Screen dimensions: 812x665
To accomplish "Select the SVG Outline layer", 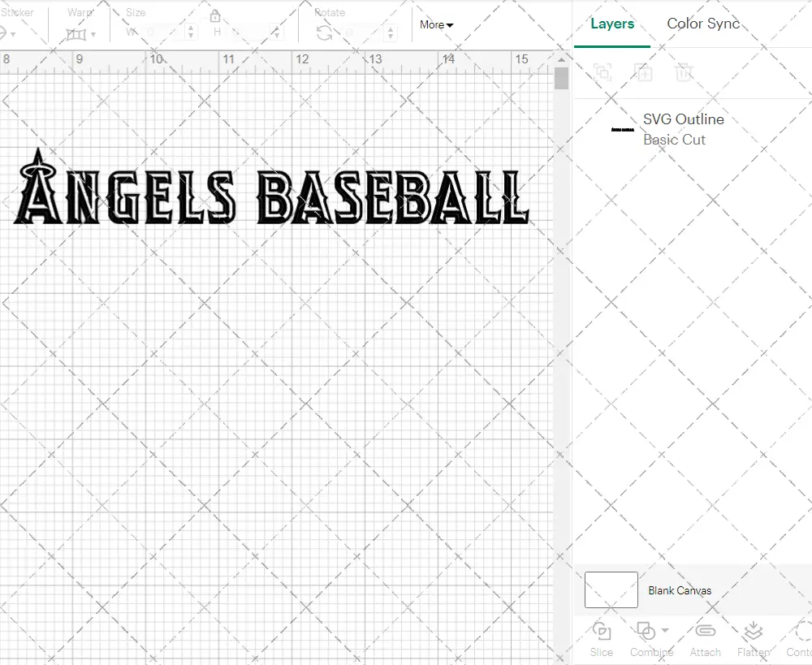I will point(682,129).
